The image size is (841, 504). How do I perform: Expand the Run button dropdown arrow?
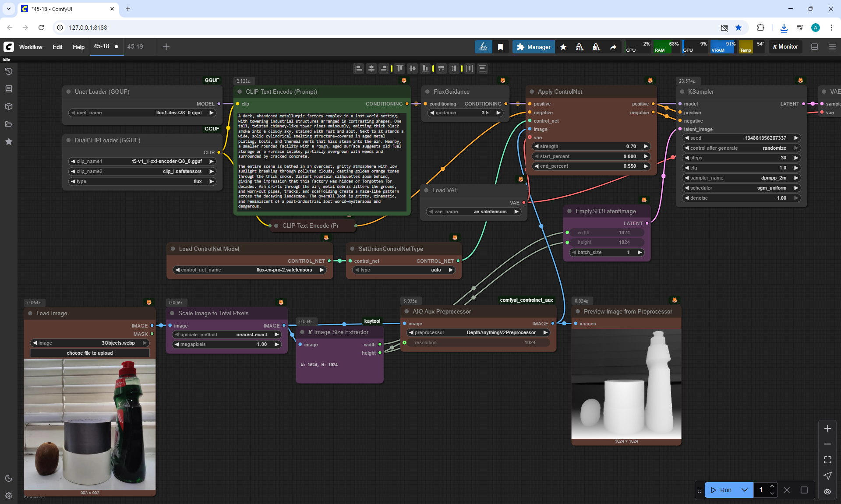[744, 490]
